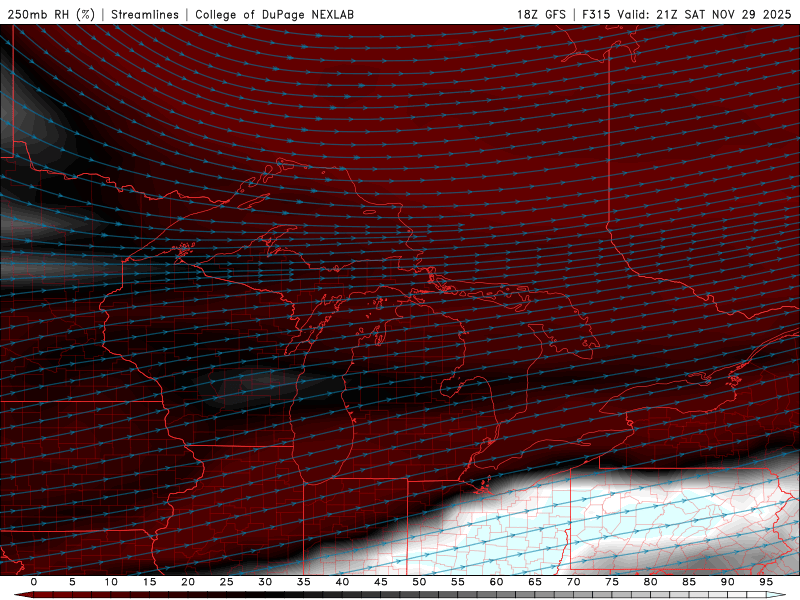
Task: Click the "250mb RH (%)" title text
Action: pyautogui.click(x=51, y=14)
